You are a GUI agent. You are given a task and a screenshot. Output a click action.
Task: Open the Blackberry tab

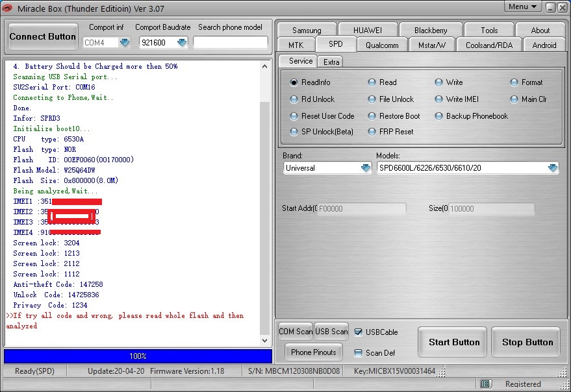(431, 31)
